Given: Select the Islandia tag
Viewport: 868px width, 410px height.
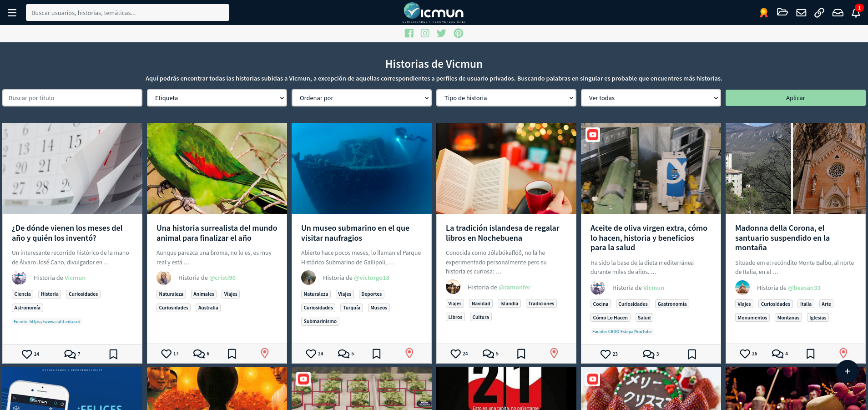Looking at the screenshot, I should click(509, 304).
